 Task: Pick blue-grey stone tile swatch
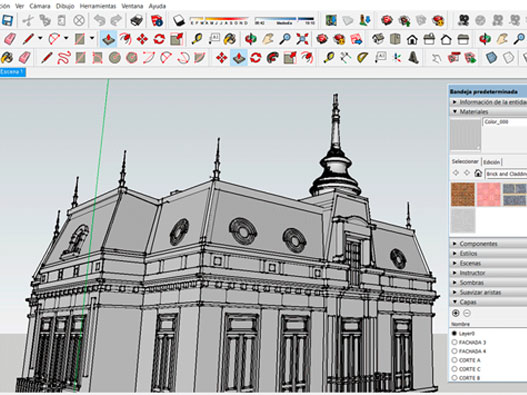(515, 194)
